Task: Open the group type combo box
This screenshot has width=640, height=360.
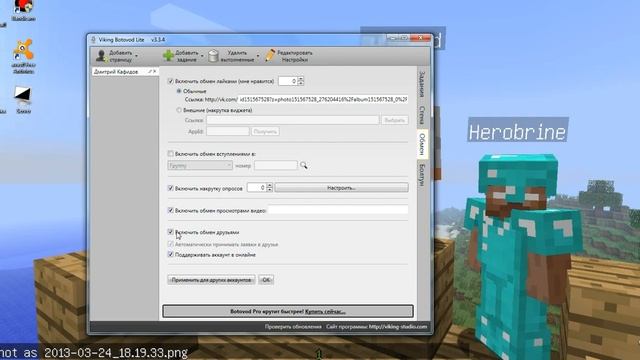Action: coord(200,165)
